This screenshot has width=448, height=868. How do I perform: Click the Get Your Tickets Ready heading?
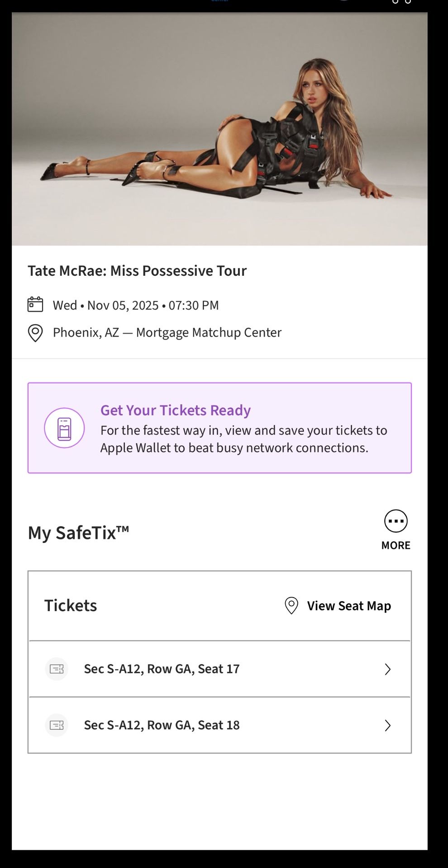pos(176,410)
